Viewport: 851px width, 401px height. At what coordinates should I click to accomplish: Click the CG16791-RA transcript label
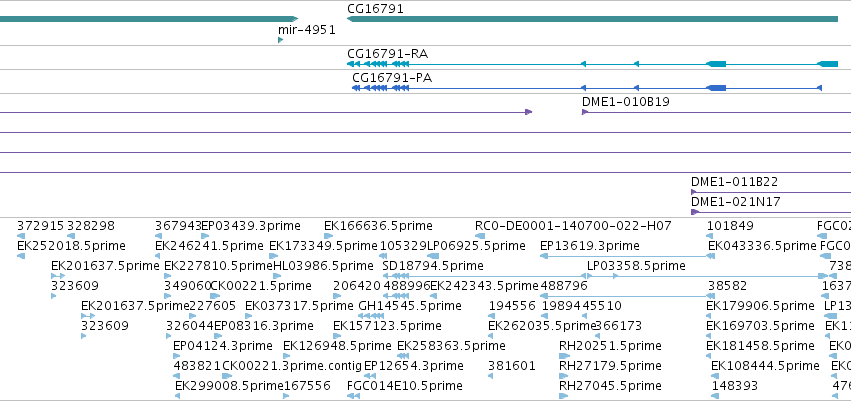388,54
